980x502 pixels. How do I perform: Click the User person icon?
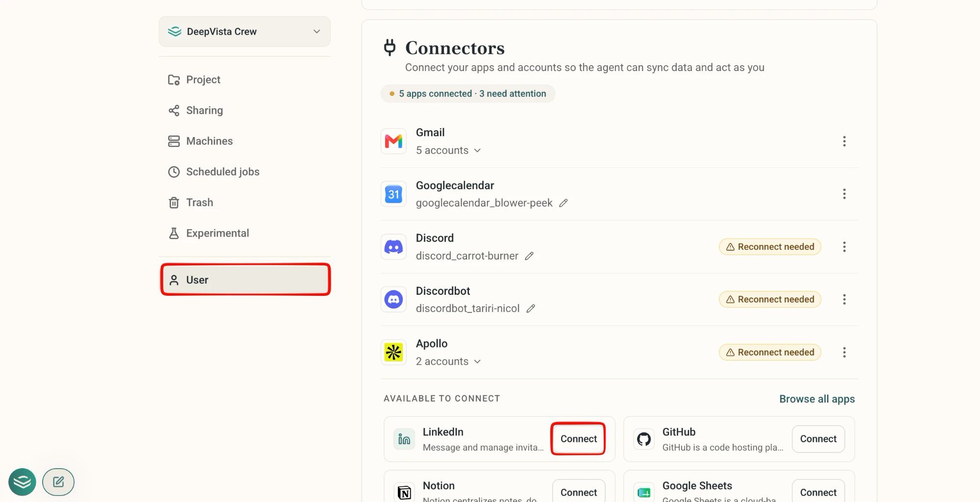(174, 280)
